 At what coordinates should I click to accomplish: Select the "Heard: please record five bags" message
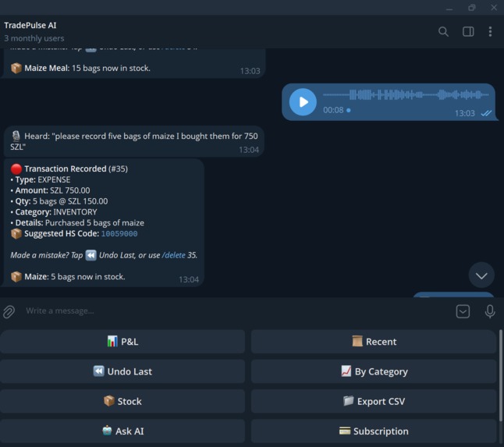click(134, 141)
